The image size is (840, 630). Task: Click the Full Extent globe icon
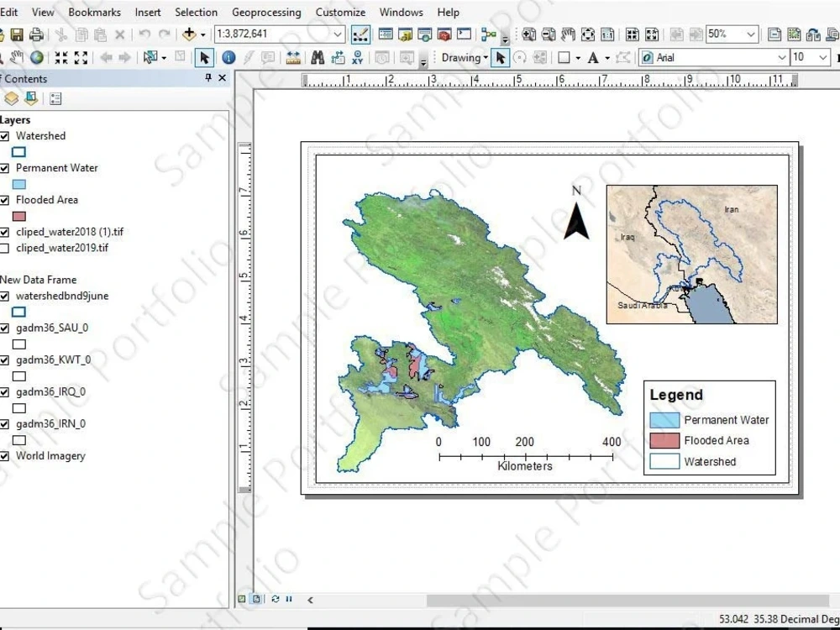(35, 57)
